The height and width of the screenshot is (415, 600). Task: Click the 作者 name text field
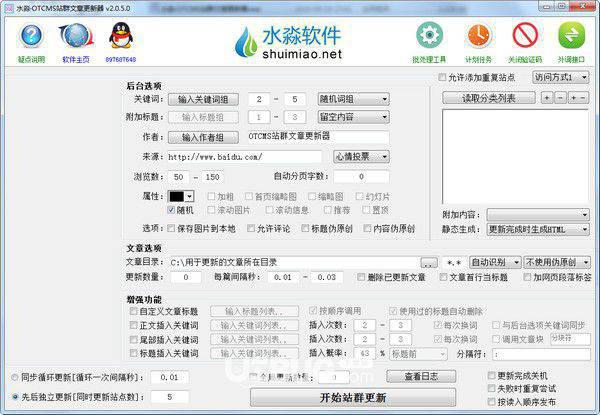coord(318,137)
